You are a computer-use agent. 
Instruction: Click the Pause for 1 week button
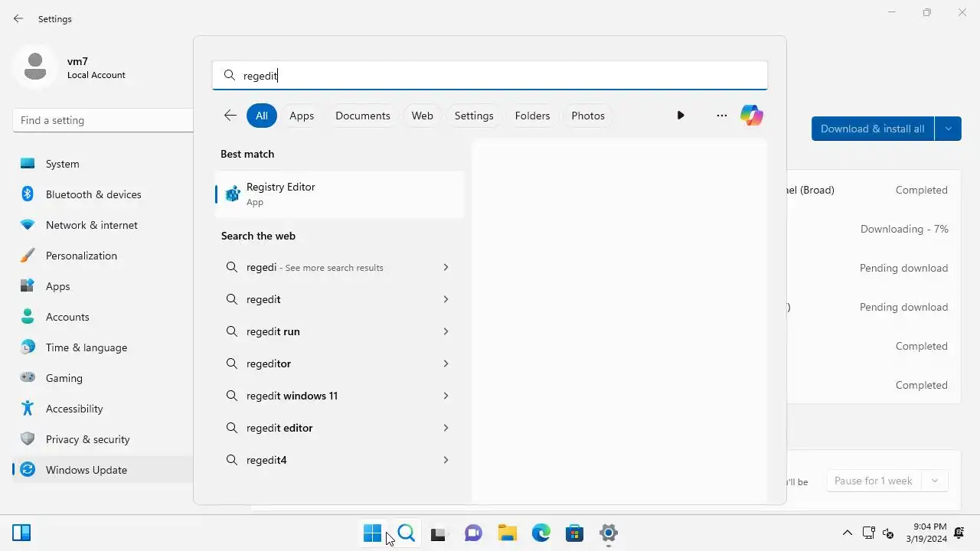874,481
